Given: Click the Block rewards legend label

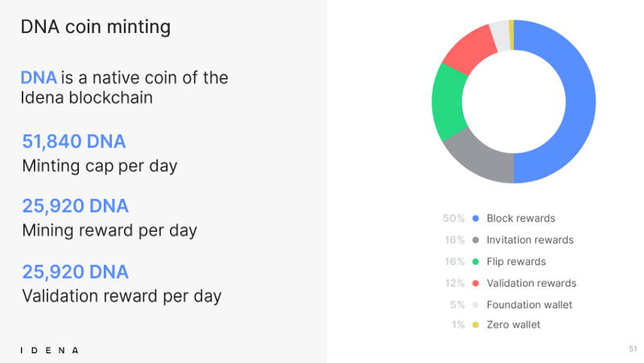Looking at the screenshot, I should [x=521, y=218].
